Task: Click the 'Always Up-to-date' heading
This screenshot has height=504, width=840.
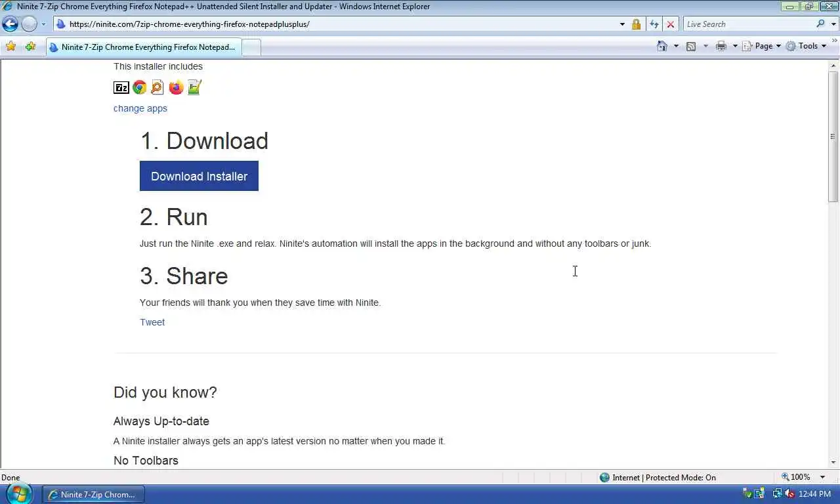Action: tap(161, 421)
